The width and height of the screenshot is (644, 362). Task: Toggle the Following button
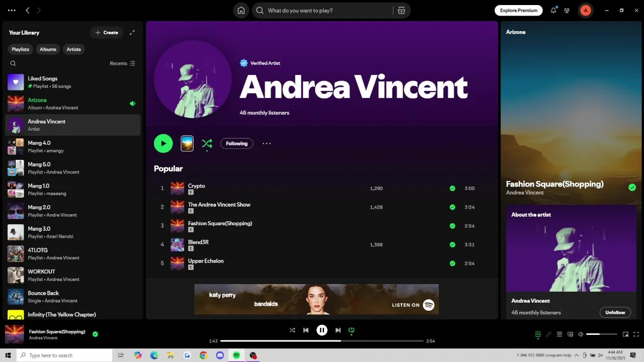pyautogui.click(x=236, y=143)
